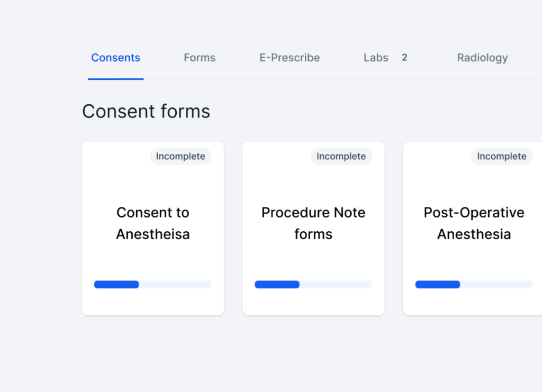Click the progress bar under Post-Operative Anesthesia
Image resolution: width=542 pixels, height=392 pixels.
[473, 284]
